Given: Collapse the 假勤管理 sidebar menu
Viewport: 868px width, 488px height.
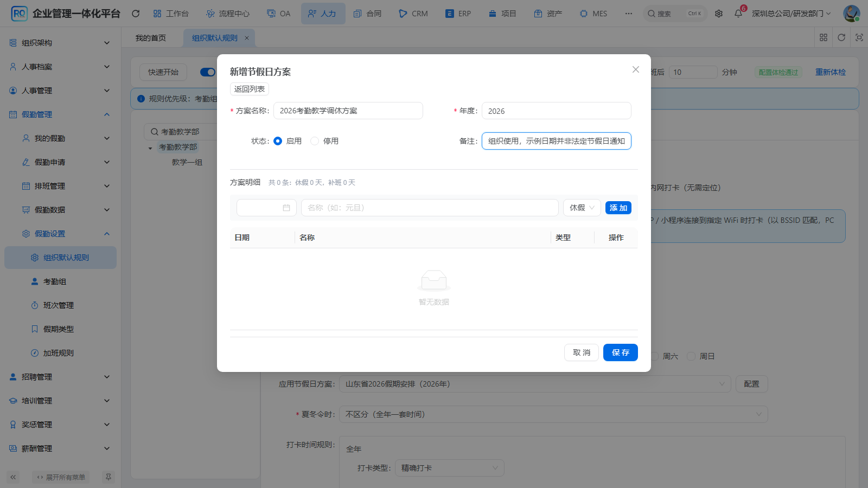Looking at the screenshot, I should point(60,114).
